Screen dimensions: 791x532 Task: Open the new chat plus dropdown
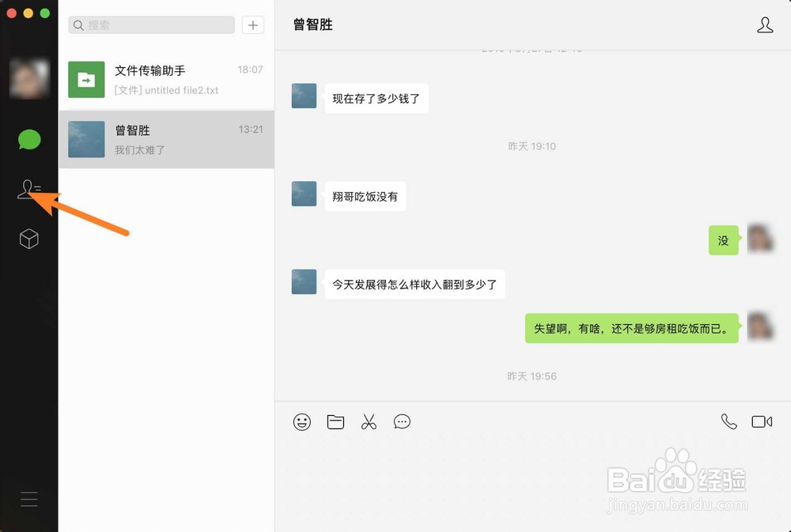click(252, 25)
